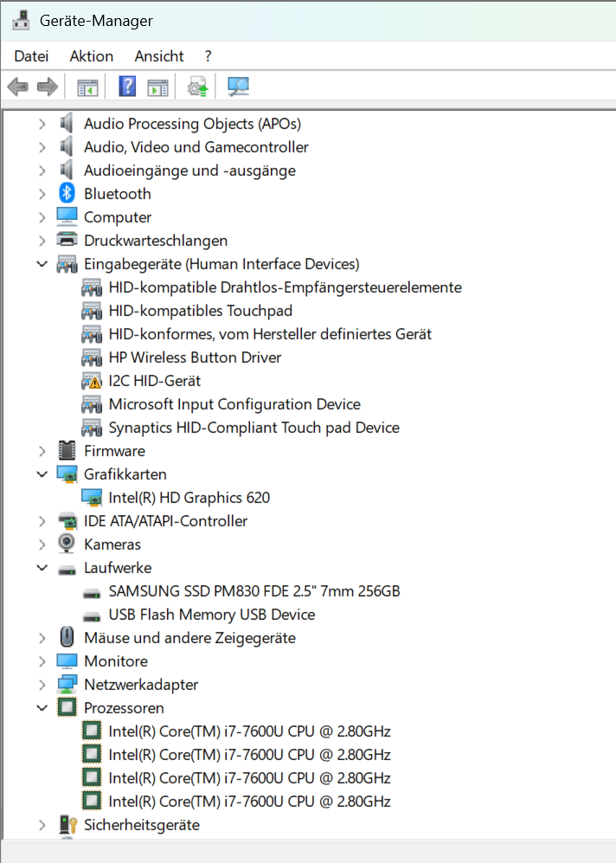This screenshot has width=616, height=863.
Task: Click the Firmware chip icon
Action: [x=67, y=451]
